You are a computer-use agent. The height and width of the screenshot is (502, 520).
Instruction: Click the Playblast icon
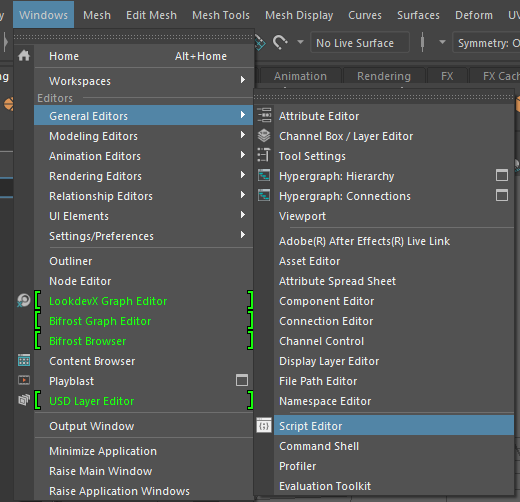click(x=24, y=380)
